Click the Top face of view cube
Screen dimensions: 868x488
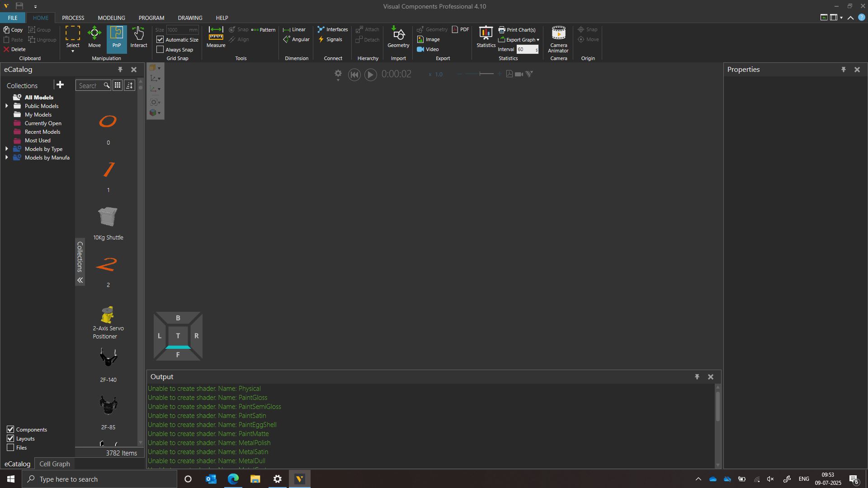coord(178,336)
